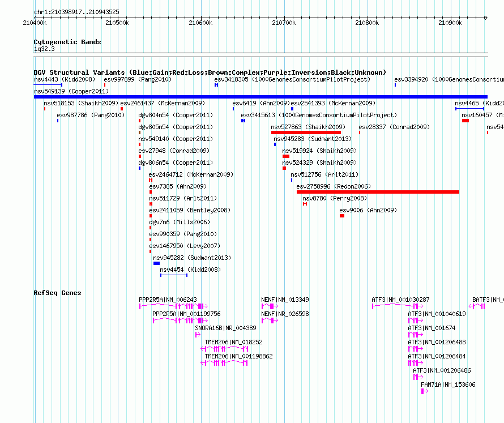Select nsv512756 (Arlt2011) label

(x=324, y=174)
